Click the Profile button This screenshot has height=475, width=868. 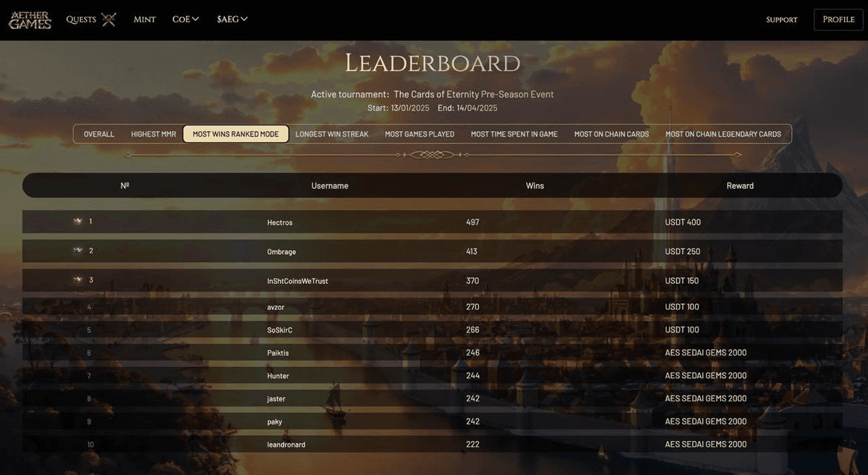[x=838, y=20]
